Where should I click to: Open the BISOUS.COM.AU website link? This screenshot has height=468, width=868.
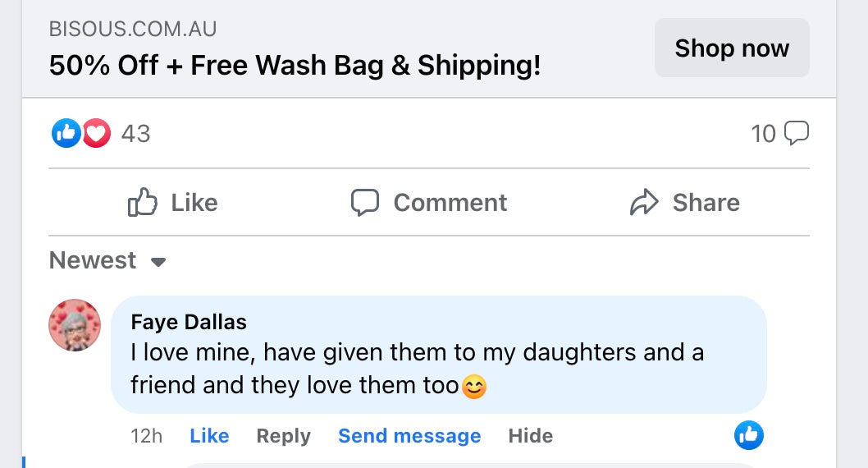click(x=133, y=30)
